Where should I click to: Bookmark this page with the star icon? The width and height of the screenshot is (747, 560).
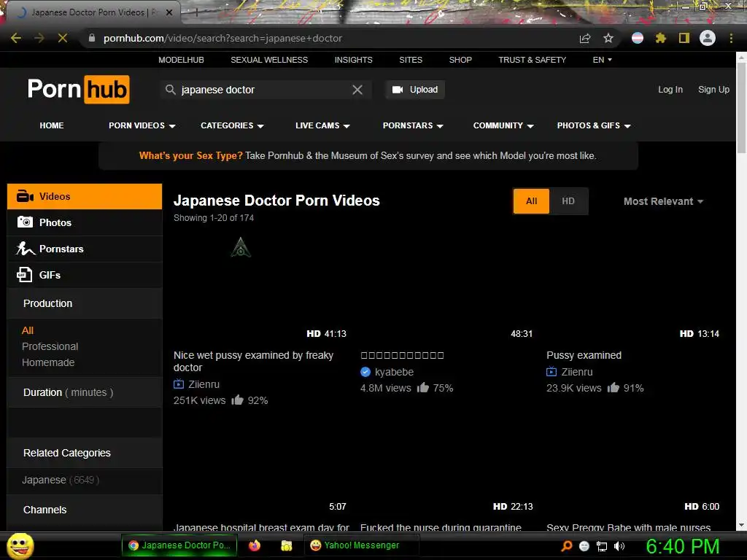tap(608, 38)
